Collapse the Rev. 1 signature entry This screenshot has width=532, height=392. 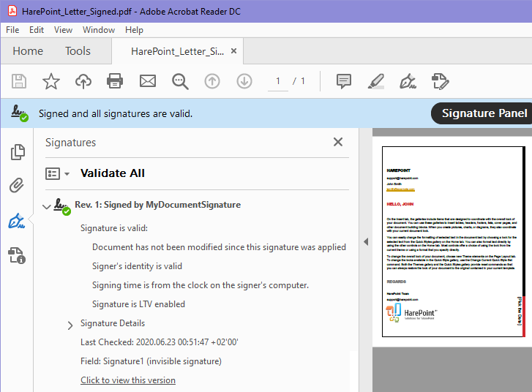tap(47, 206)
